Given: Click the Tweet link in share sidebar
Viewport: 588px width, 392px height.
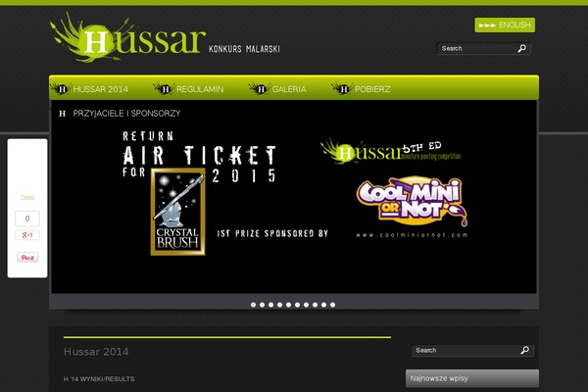Looking at the screenshot, I should pyautogui.click(x=27, y=197).
